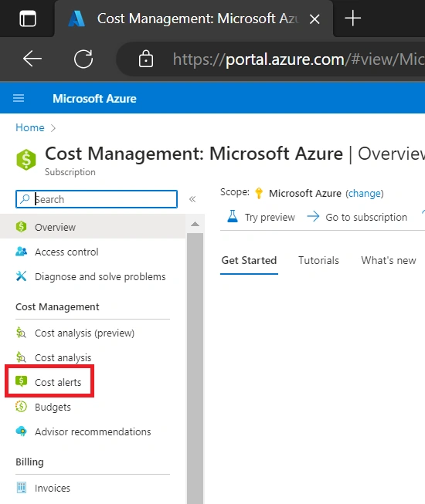
Task: Click the Access control people icon
Action: pyautogui.click(x=21, y=252)
